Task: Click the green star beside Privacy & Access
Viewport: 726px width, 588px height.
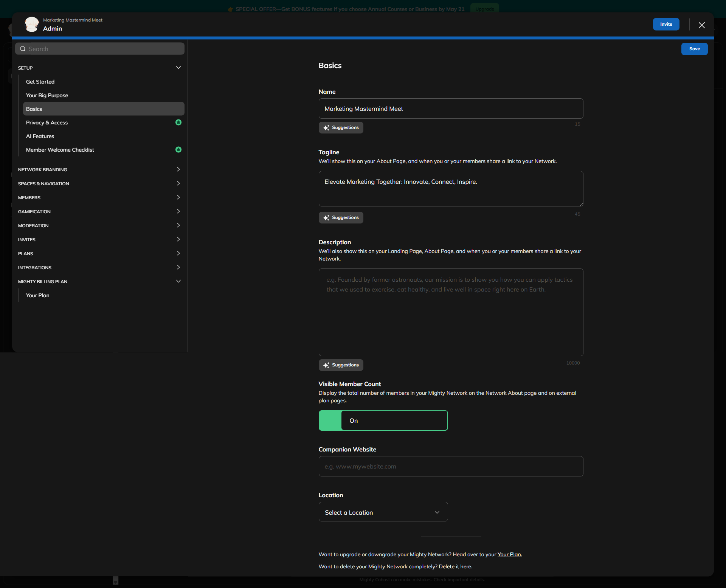Action: point(178,123)
